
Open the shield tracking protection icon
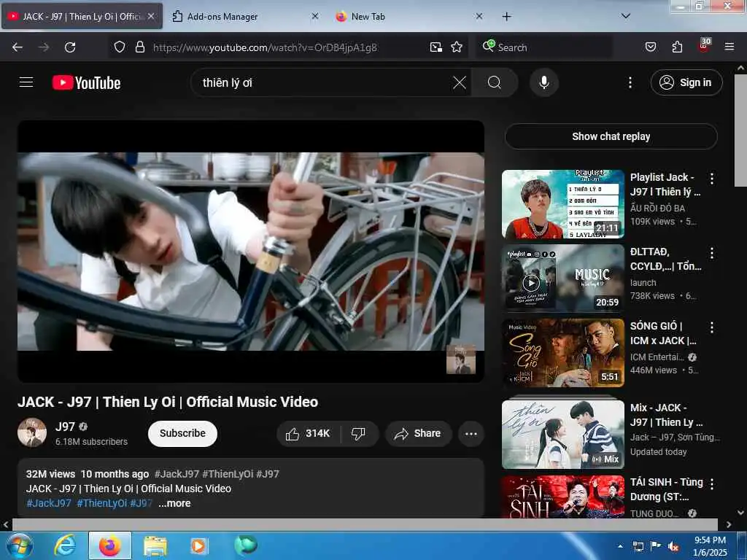(120, 47)
